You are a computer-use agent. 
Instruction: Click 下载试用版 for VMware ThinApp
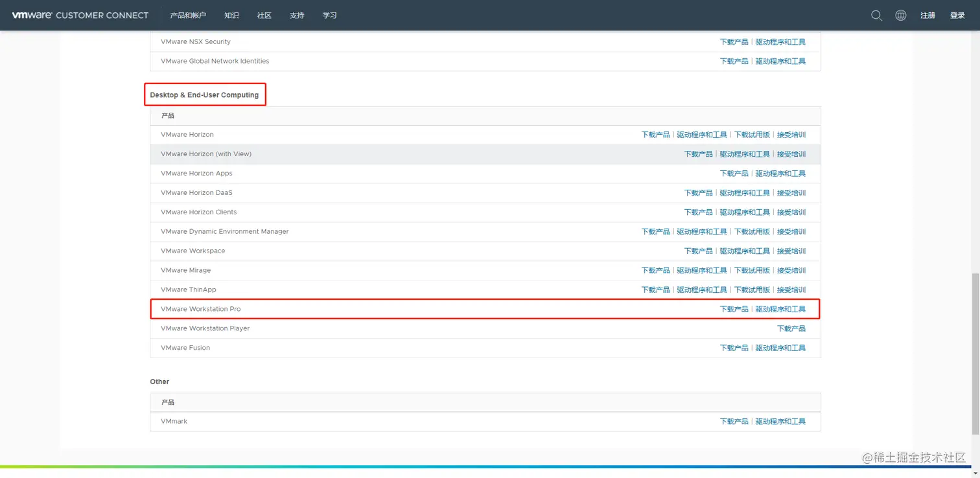tap(752, 290)
